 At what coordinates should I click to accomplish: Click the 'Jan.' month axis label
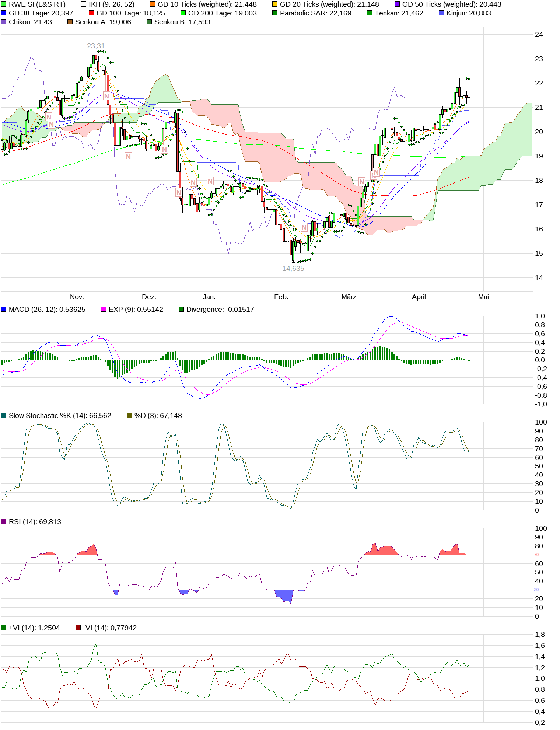(x=209, y=297)
